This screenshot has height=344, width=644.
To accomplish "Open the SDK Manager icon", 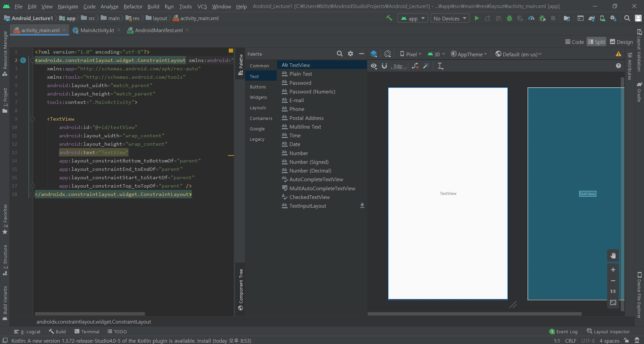I will [613, 18].
